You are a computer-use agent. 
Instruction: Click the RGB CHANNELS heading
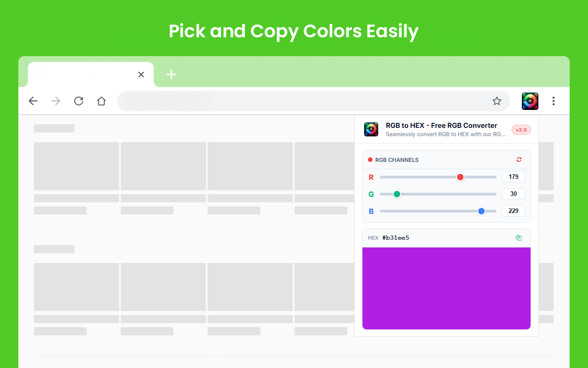pos(397,160)
